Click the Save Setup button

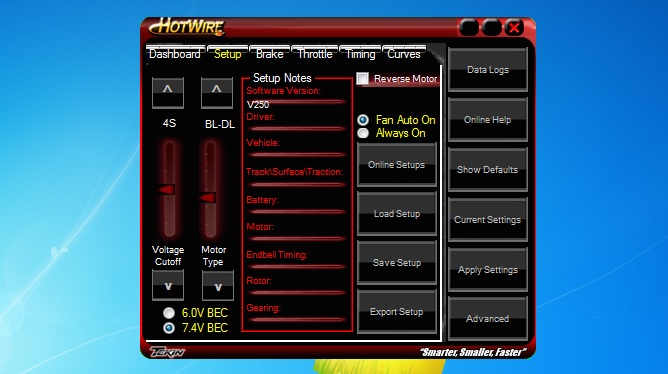(397, 262)
